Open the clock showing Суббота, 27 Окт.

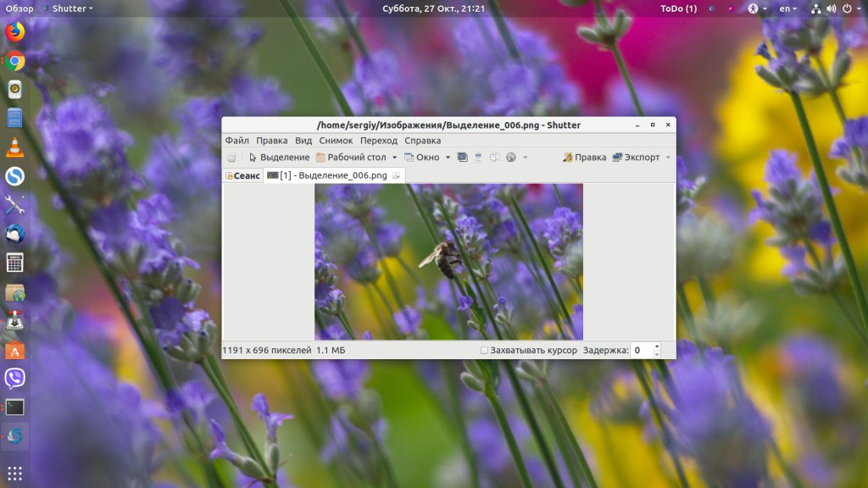pyautogui.click(x=433, y=8)
